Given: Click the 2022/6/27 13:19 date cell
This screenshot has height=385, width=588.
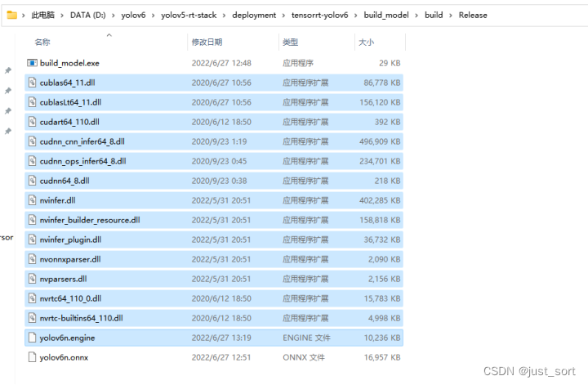Looking at the screenshot, I should pos(221,338).
